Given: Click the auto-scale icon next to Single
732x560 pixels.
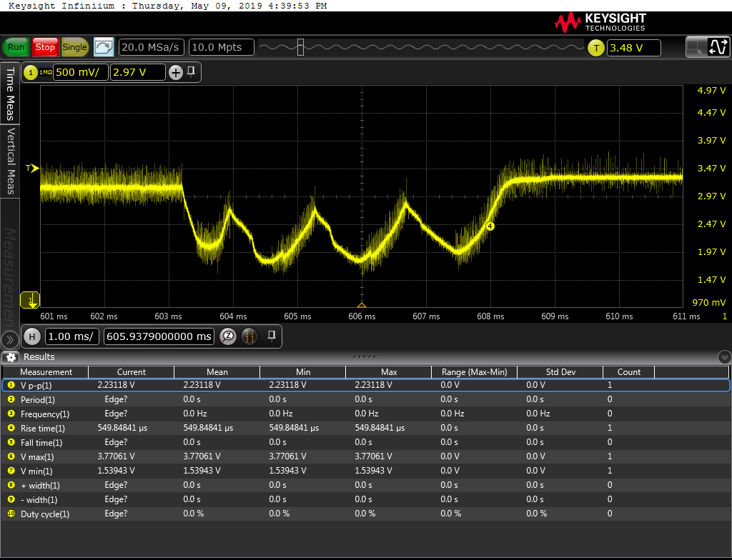Looking at the screenshot, I should point(104,47).
